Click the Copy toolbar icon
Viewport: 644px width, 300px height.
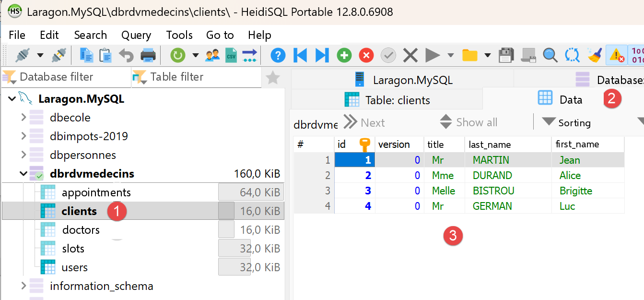tap(87, 55)
